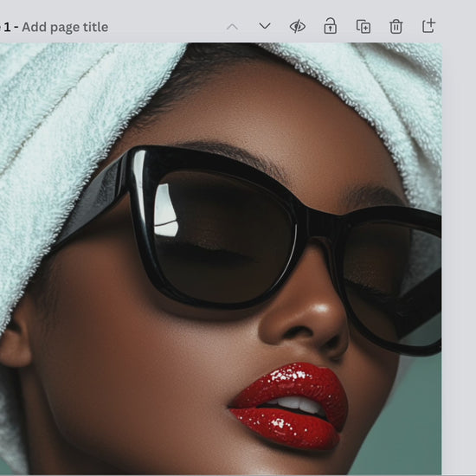Duplicate the page
The image size is (476, 476).
[363, 27]
